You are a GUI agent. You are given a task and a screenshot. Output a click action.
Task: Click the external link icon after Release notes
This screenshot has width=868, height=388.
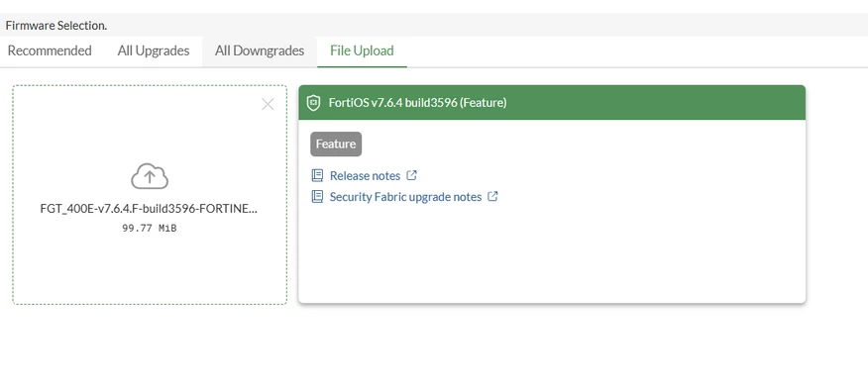tap(411, 175)
